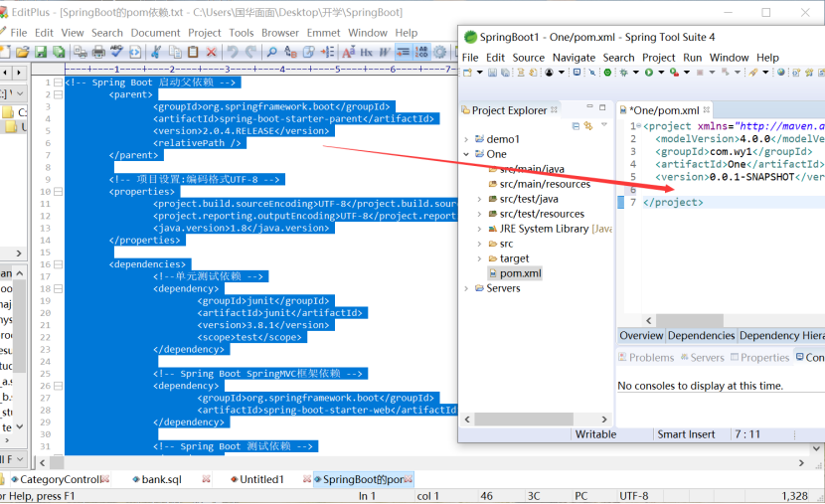Toggle fold on line 1 of pom.xml in STS

pyautogui.click(x=639, y=126)
